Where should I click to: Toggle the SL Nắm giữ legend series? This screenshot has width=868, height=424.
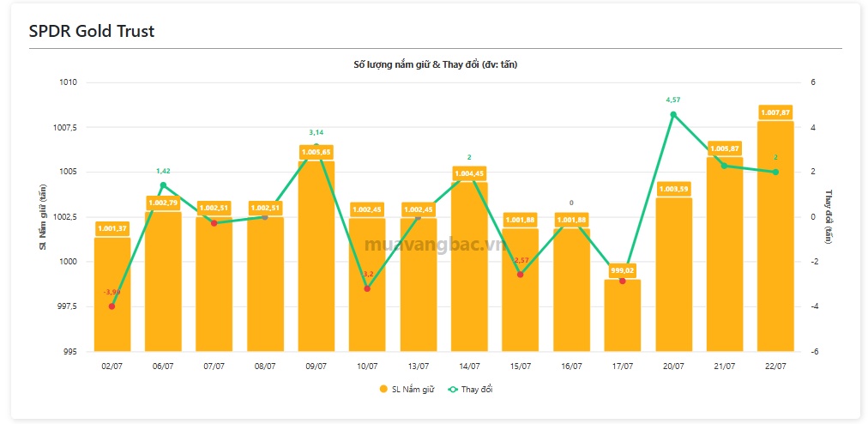point(407,390)
